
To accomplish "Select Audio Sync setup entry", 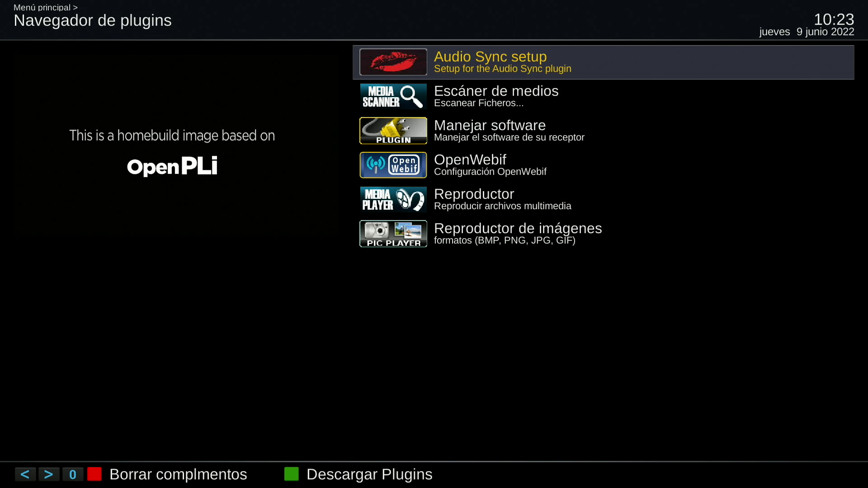I will pyautogui.click(x=603, y=62).
